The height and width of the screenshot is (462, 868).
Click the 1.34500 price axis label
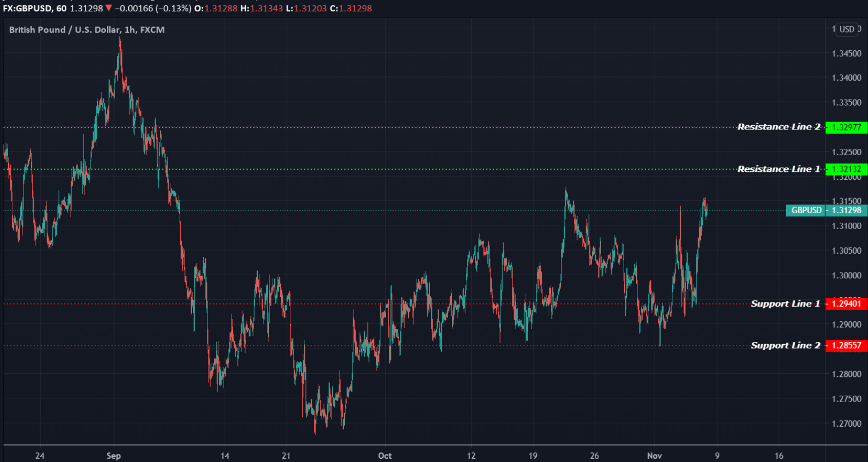[847, 54]
